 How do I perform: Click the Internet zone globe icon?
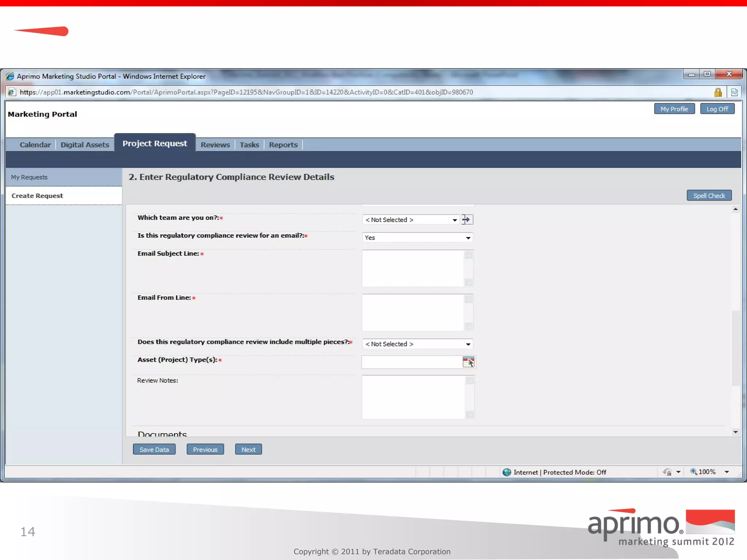click(507, 472)
